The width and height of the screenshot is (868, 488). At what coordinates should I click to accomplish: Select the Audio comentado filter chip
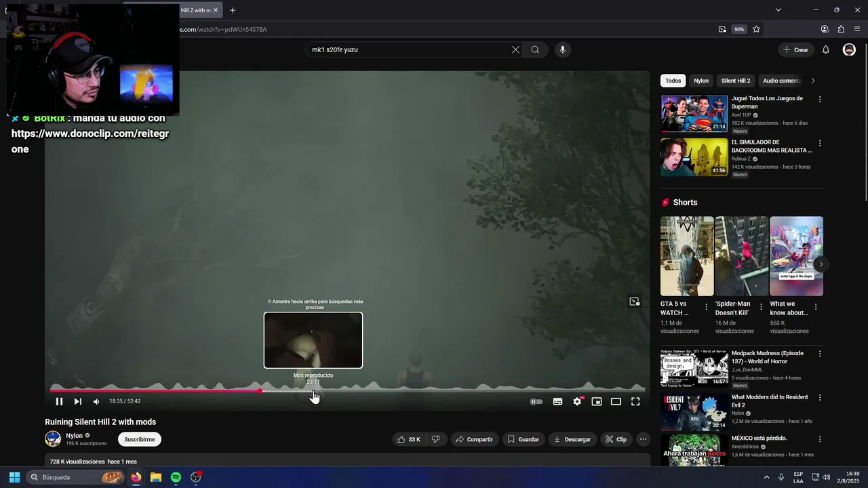781,81
